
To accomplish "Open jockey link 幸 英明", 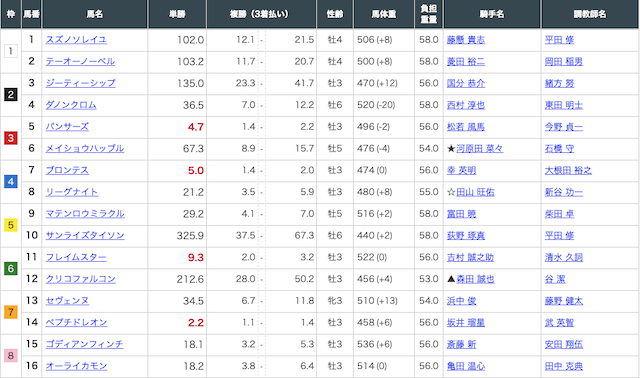I will 461,170.
